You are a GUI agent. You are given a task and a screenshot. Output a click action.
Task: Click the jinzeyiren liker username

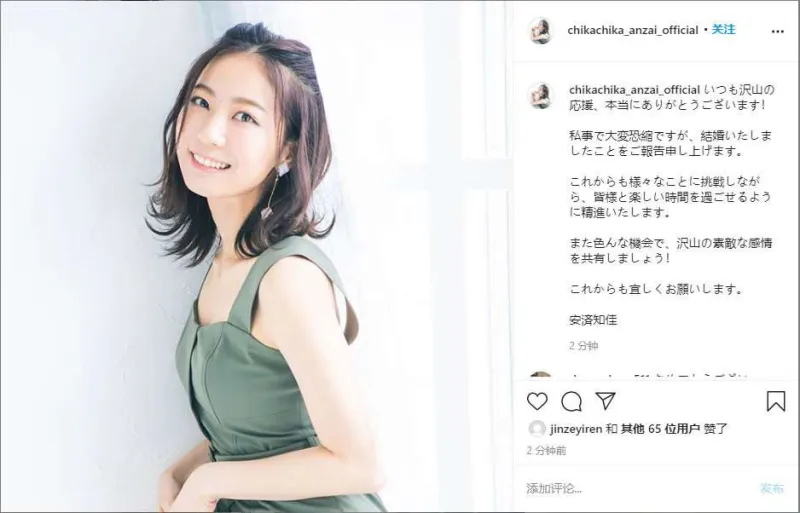click(x=576, y=429)
